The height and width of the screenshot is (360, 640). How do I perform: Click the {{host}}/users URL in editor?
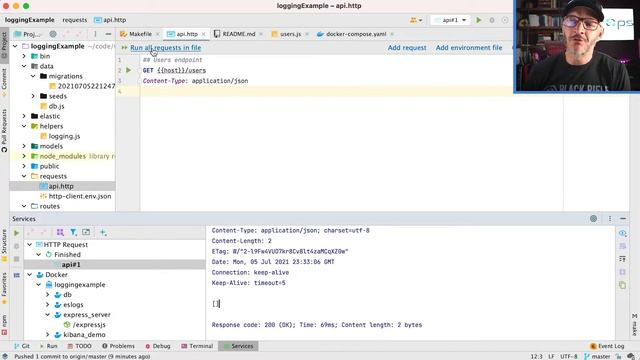coord(181,70)
